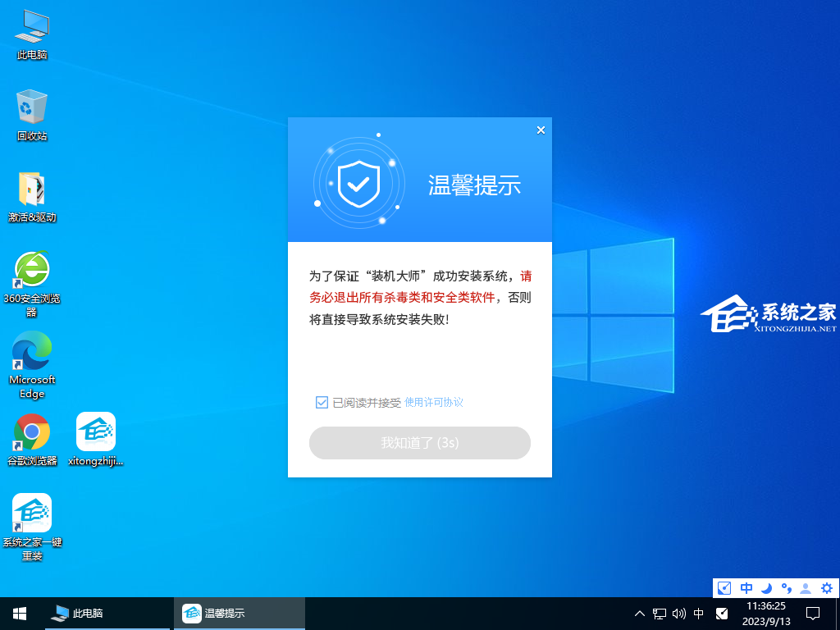The image size is (840, 630).
Task: Open the account menu on the input toolbar
Action: coord(806,588)
